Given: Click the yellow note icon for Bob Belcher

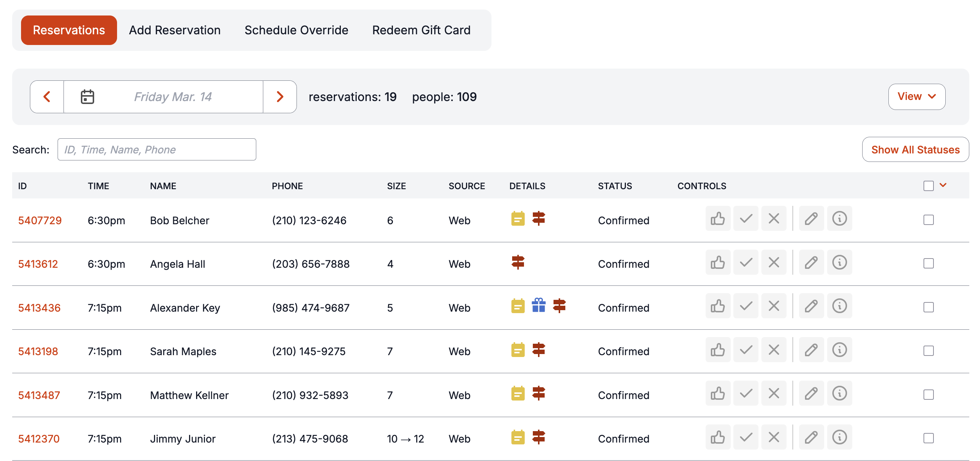Looking at the screenshot, I should [517, 219].
